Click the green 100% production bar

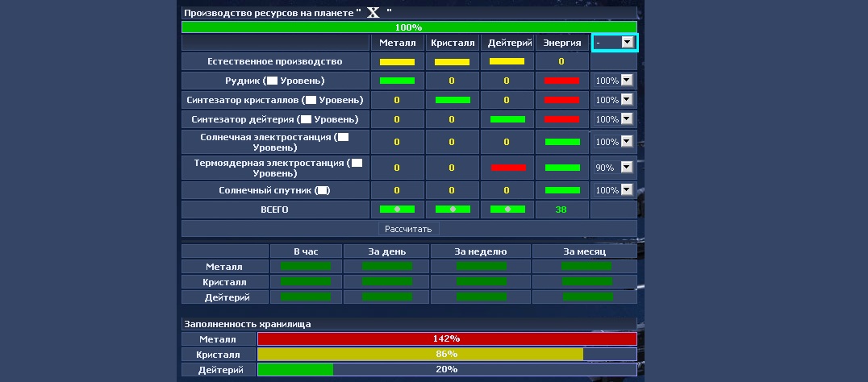click(x=409, y=27)
